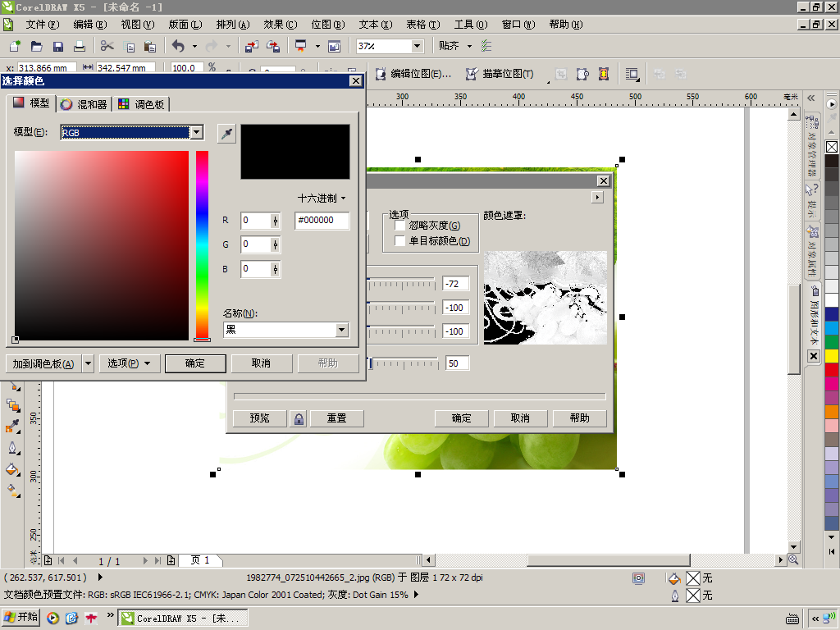Toggle the 忽略灰度 checkbox

[399, 226]
